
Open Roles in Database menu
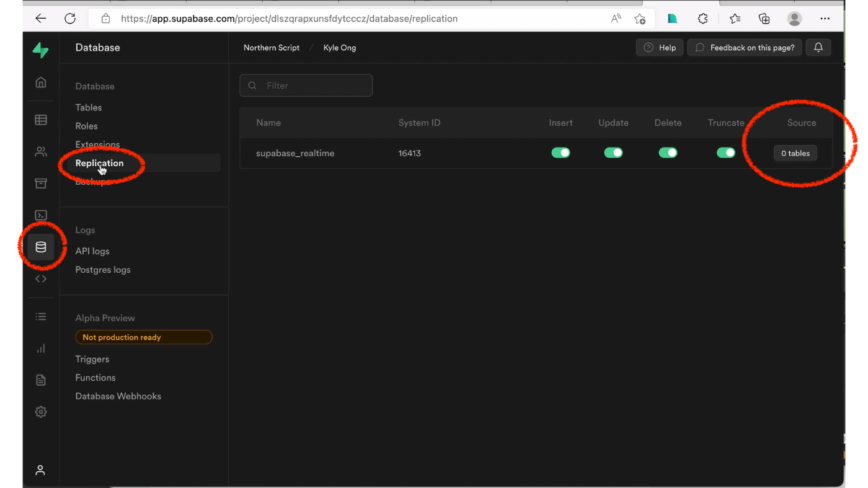[x=87, y=126]
